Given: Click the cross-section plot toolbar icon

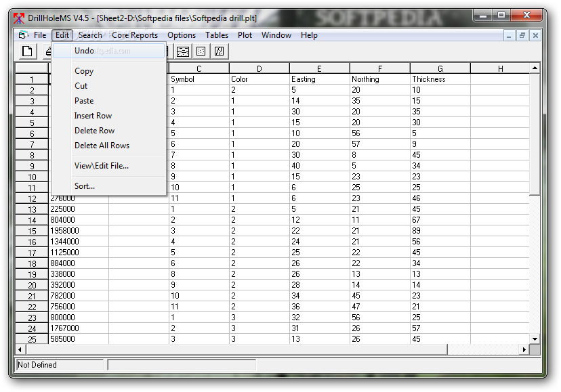Looking at the screenshot, I should [x=183, y=51].
